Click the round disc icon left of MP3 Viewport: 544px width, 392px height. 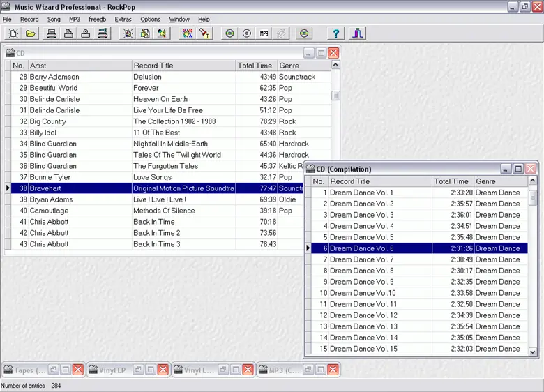coord(247,33)
